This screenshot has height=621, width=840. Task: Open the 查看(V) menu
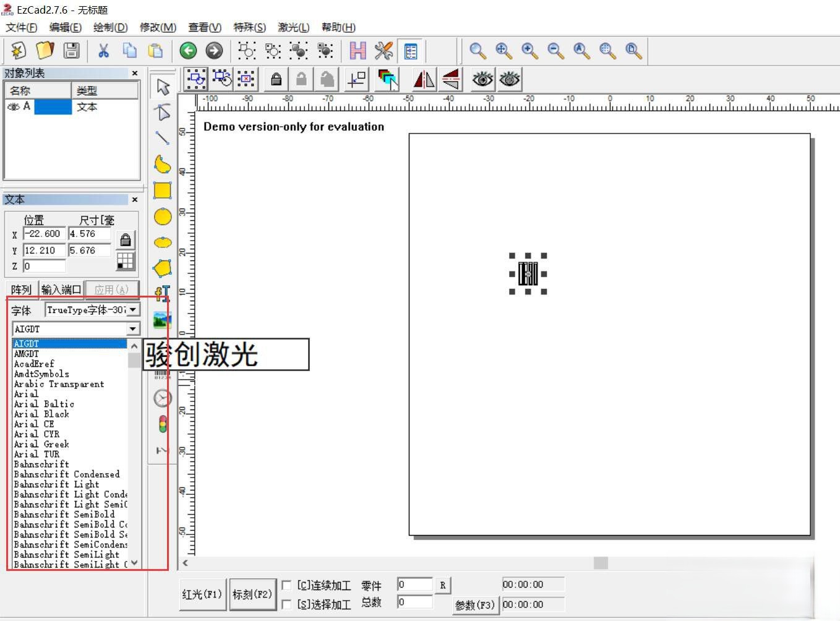click(x=205, y=27)
